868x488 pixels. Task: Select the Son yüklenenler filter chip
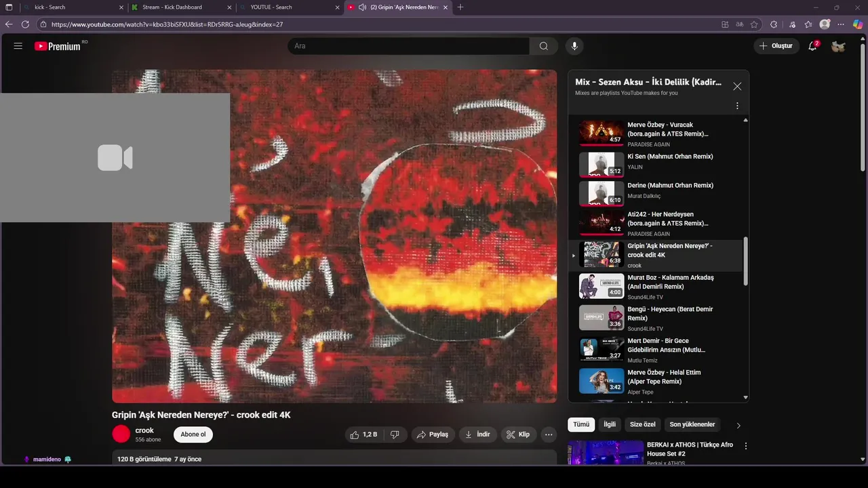(x=692, y=424)
